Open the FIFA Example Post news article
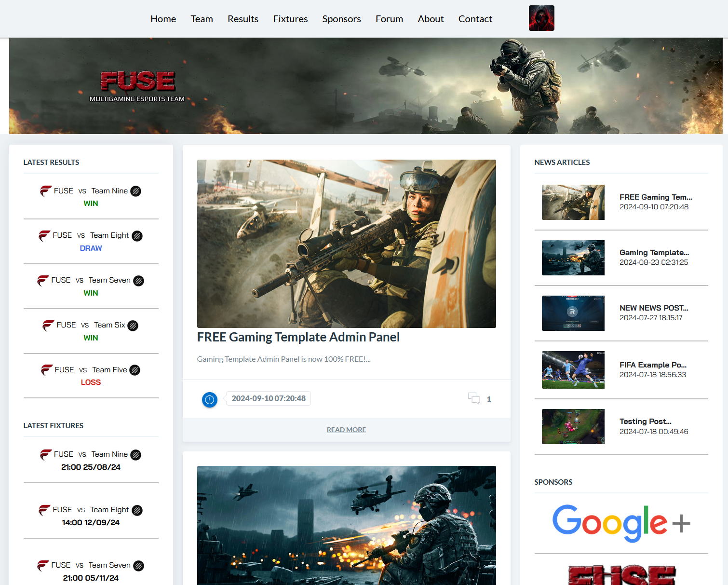 [653, 365]
